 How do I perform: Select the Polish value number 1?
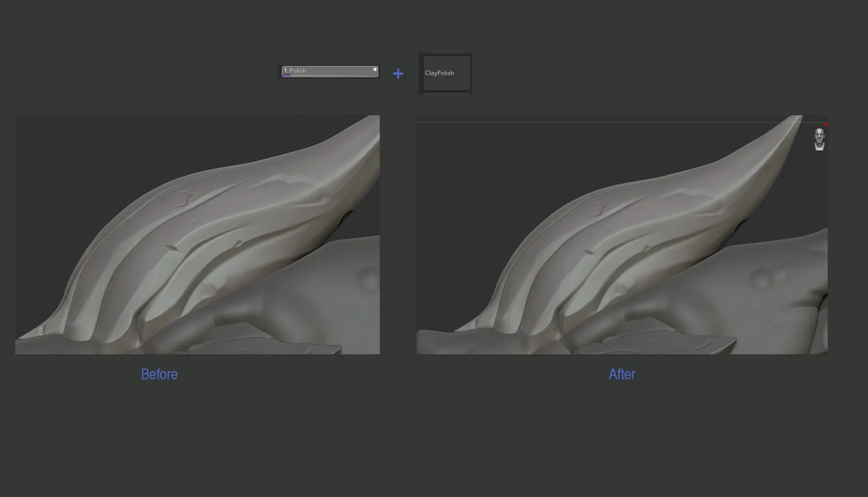click(x=285, y=71)
